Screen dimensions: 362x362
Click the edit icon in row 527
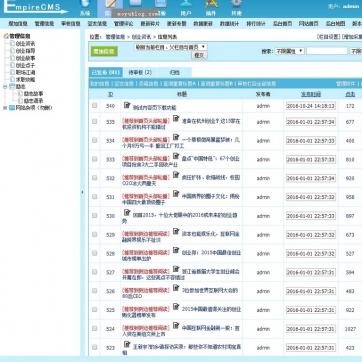pos(176,269)
